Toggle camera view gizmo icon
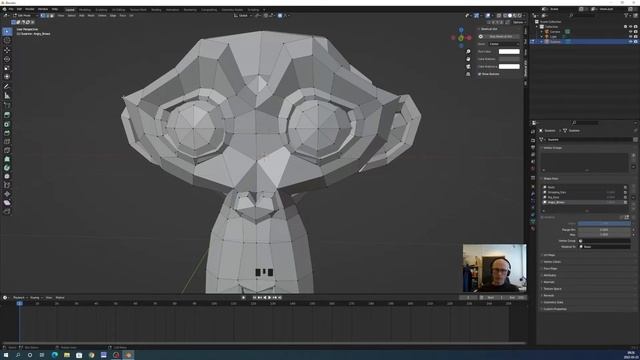Viewport: 640px width, 360px height. (468, 67)
